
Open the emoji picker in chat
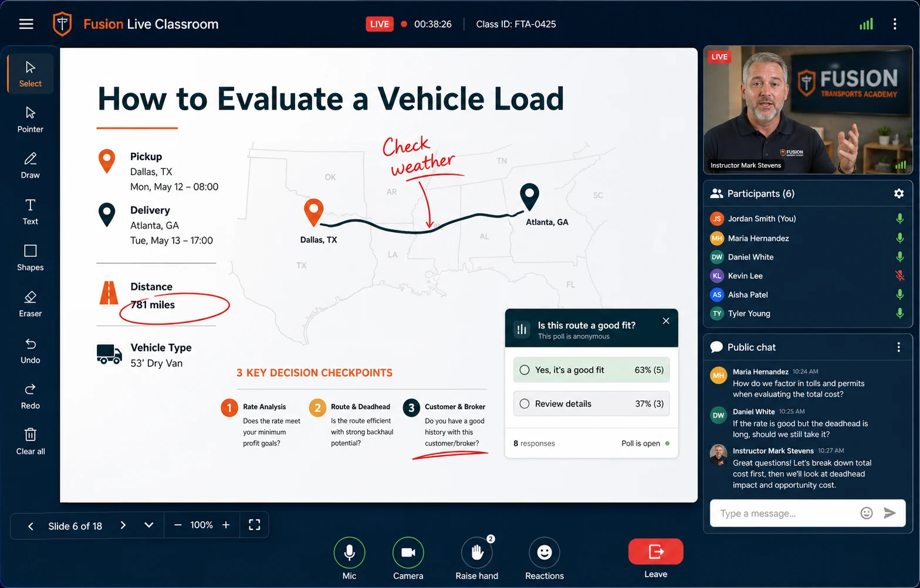(866, 513)
